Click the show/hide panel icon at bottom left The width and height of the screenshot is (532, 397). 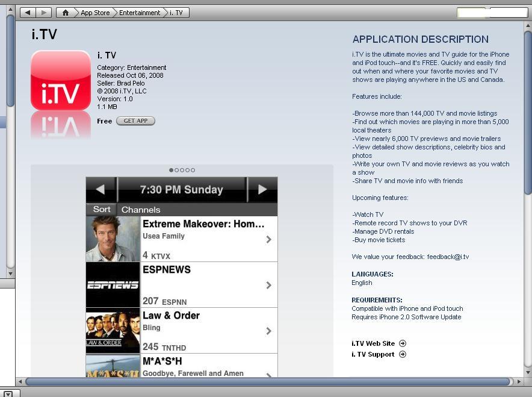8,393
